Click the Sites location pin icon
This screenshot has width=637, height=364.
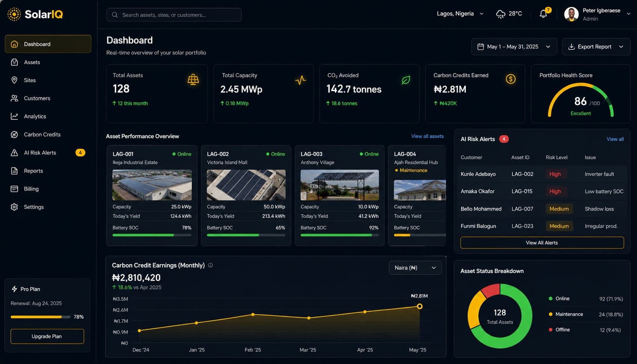(14, 80)
